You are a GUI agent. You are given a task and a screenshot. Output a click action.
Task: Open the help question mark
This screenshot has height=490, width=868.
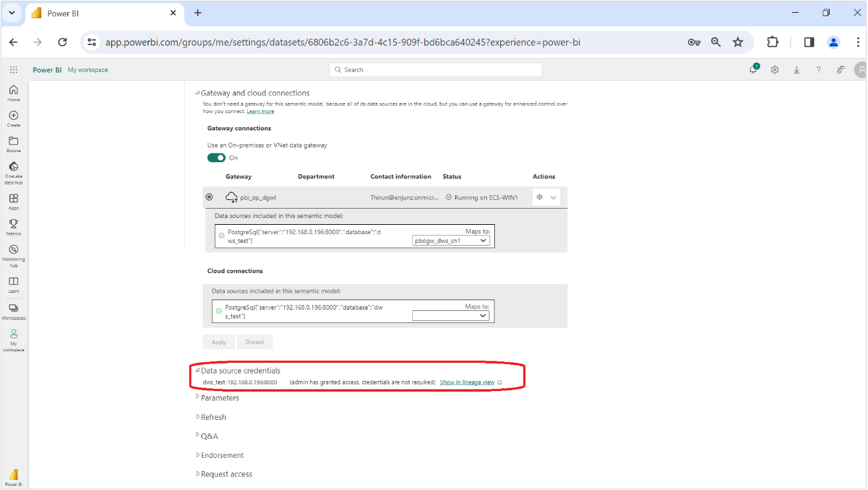(x=818, y=70)
